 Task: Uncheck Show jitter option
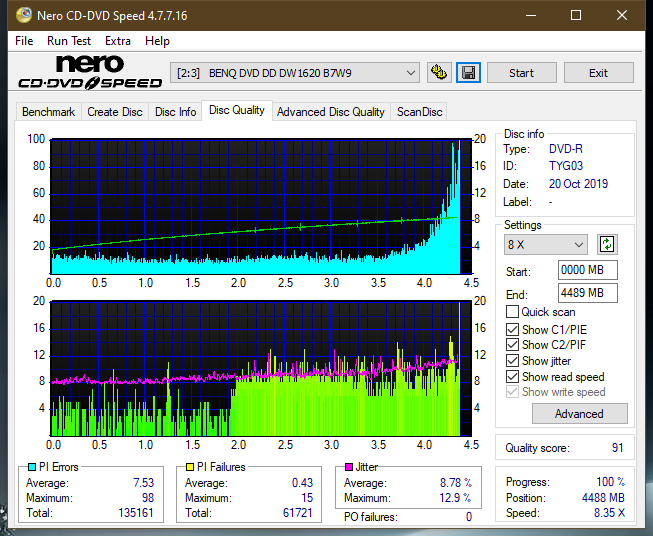point(512,361)
